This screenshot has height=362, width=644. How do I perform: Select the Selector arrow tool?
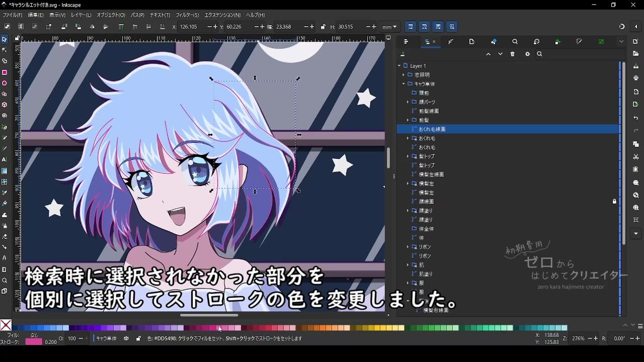point(5,39)
